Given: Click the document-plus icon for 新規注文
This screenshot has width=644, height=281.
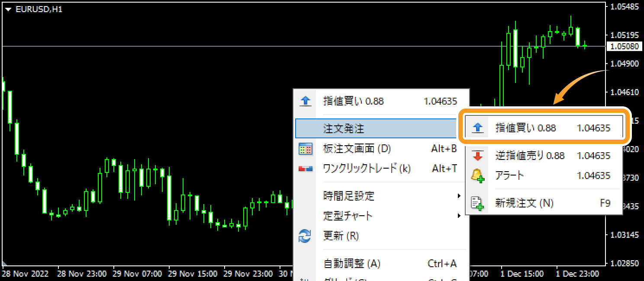Looking at the screenshot, I should click(x=478, y=203).
